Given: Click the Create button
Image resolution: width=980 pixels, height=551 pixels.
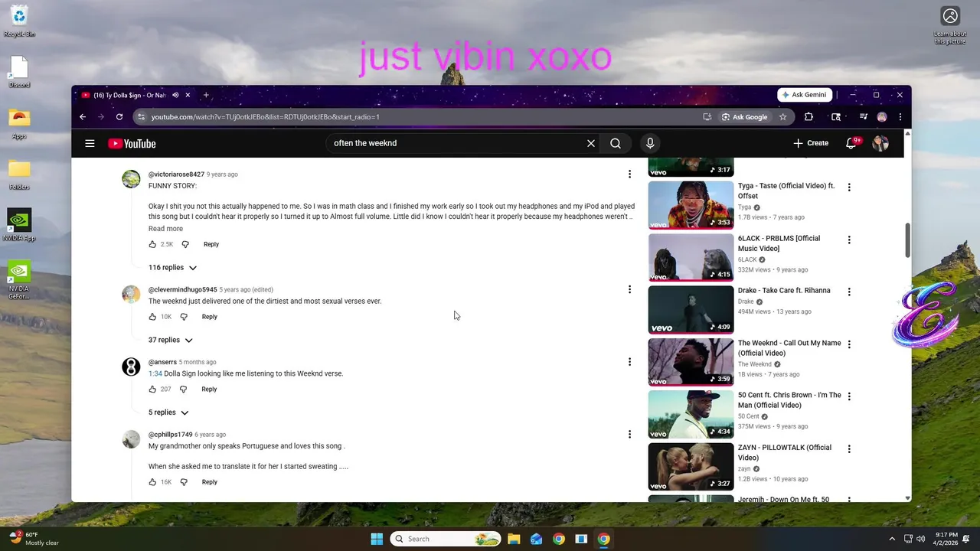Looking at the screenshot, I should [x=811, y=143].
